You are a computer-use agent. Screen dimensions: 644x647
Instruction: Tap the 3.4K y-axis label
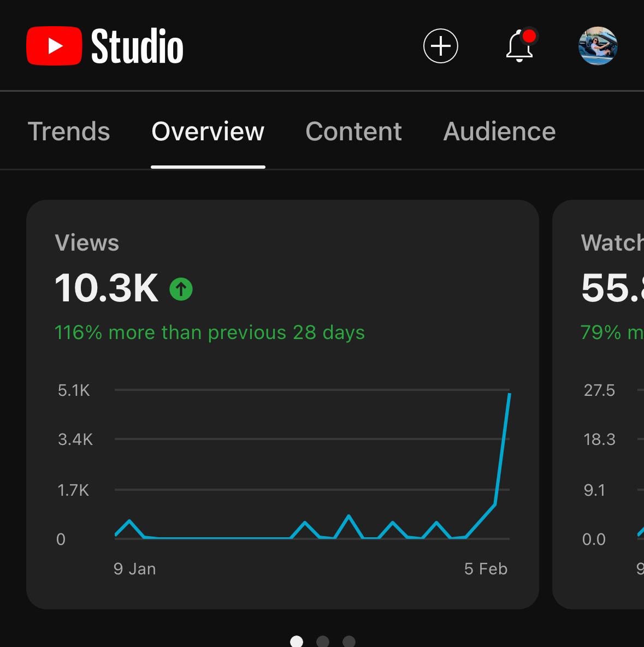pyautogui.click(x=75, y=440)
